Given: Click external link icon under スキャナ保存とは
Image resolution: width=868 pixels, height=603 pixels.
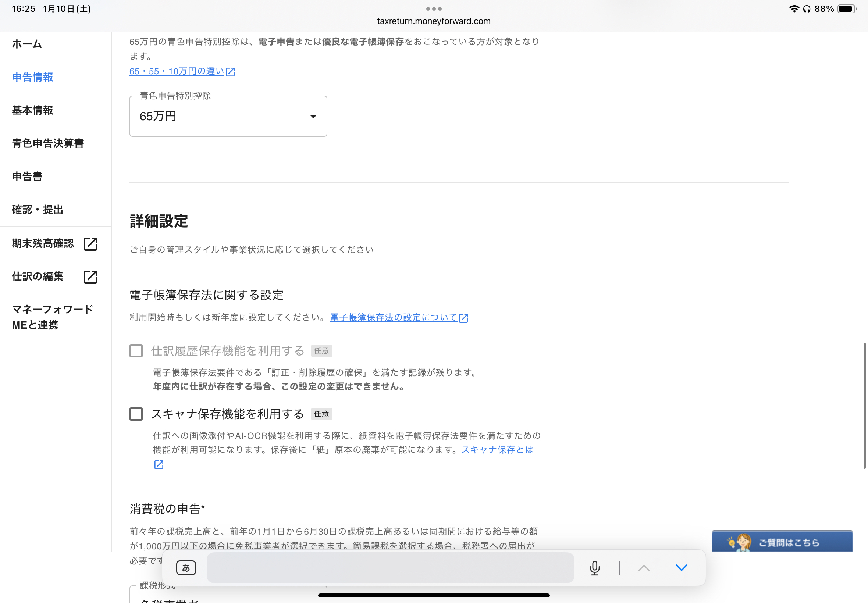Looking at the screenshot, I should [x=159, y=465].
